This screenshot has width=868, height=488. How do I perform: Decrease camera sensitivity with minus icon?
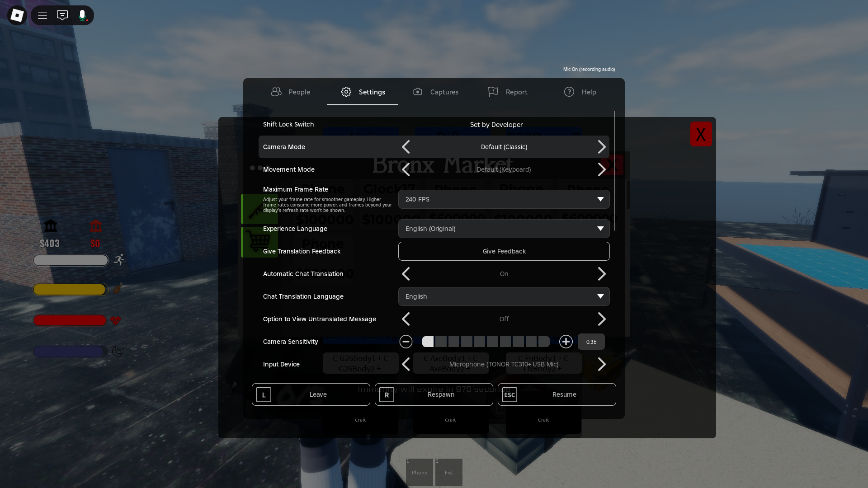(x=406, y=342)
